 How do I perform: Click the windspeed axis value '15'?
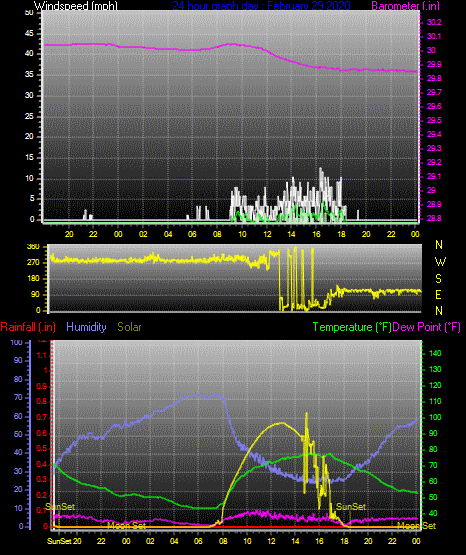pyautogui.click(x=29, y=158)
